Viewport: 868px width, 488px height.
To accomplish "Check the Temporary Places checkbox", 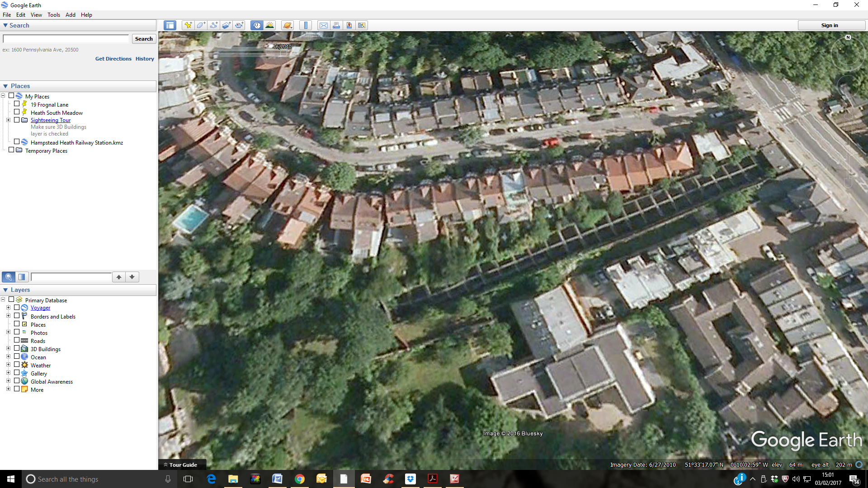I will (x=11, y=150).
